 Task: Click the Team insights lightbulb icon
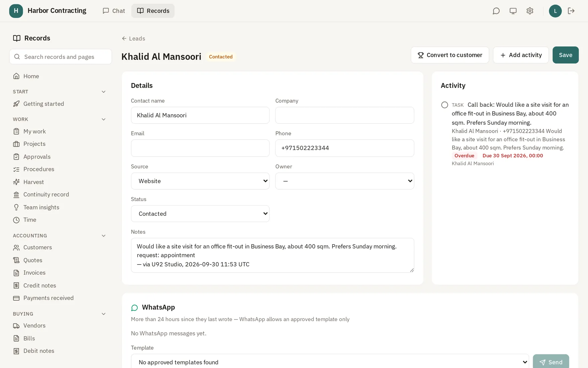tap(16, 207)
